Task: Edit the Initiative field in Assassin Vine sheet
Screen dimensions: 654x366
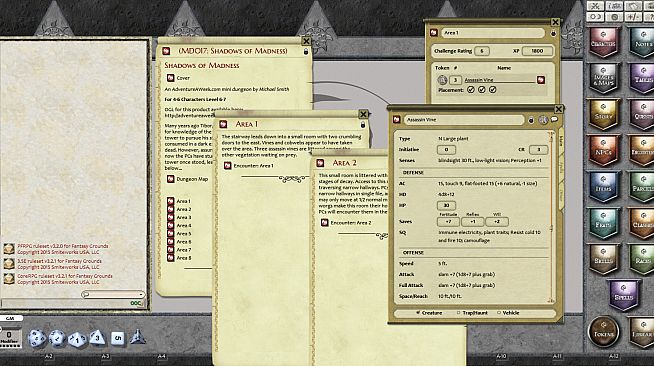Action: pyautogui.click(x=446, y=150)
